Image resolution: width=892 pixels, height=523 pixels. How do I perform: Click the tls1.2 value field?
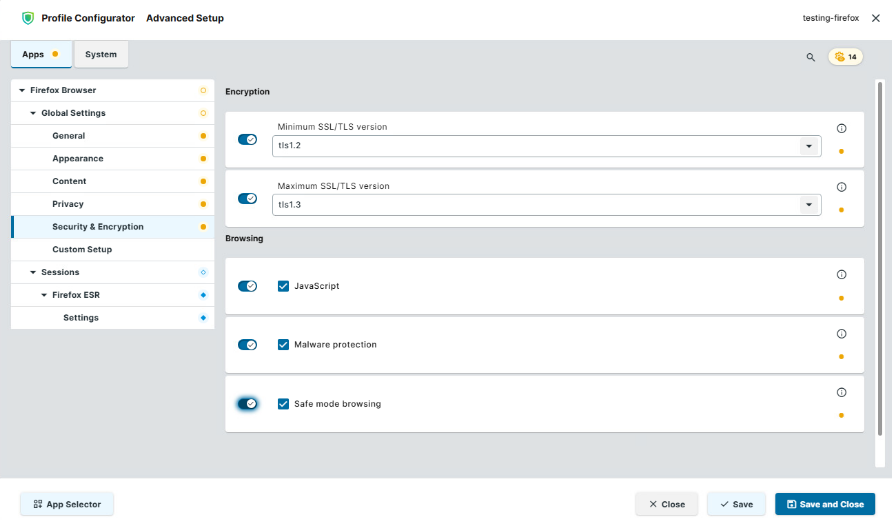pyautogui.click(x=547, y=146)
